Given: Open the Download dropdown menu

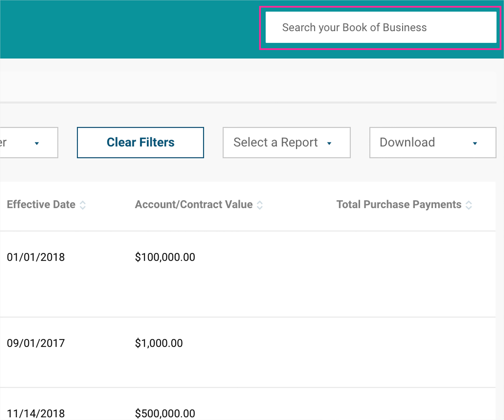Looking at the screenshot, I should (433, 142).
